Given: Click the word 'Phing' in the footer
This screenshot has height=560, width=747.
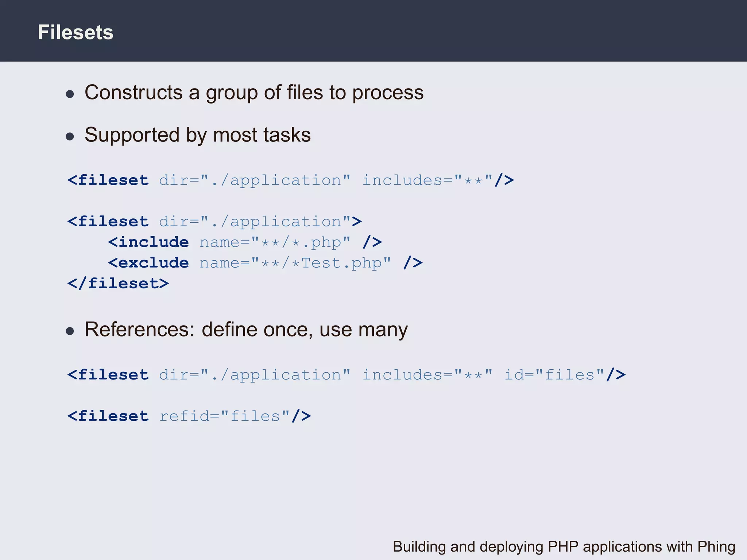Looking at the screenshot, I should [x=716, y=547].
